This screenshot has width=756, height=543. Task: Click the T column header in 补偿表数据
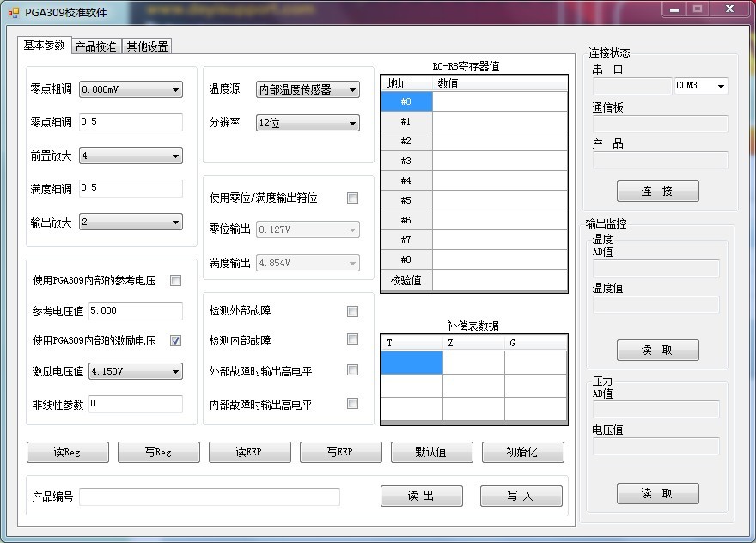pos(412,343)
